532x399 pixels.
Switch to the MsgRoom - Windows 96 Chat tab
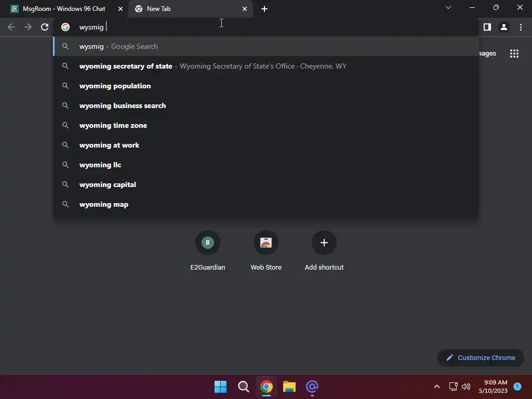pyautogui.click(x=64, y=9)
